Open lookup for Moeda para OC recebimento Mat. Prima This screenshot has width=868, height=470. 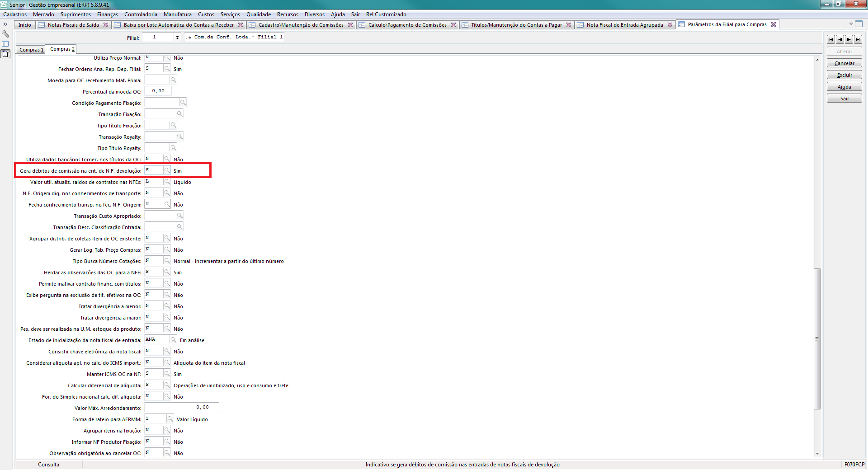(173, 80)
